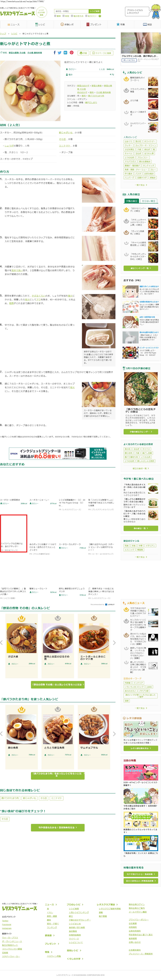Select the 豚バラかたまり肉 related-ingredient tag
The width and height of the screenshot is (161, 980).
coord(10,798)
